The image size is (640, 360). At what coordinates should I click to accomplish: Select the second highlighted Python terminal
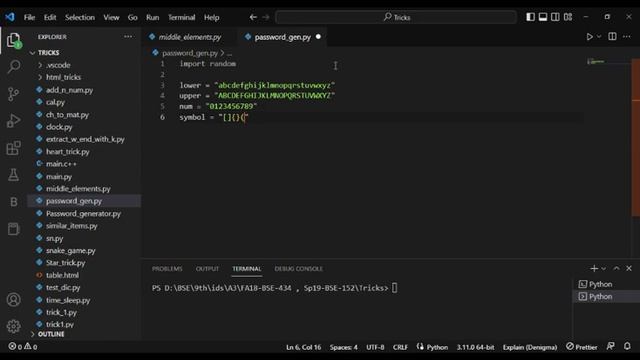coord(607,296)
